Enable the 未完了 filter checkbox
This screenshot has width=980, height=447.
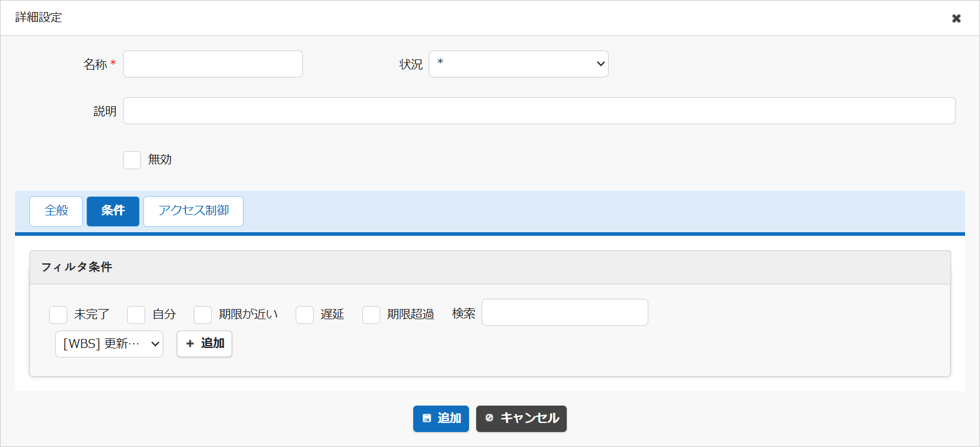pos(58,315)
